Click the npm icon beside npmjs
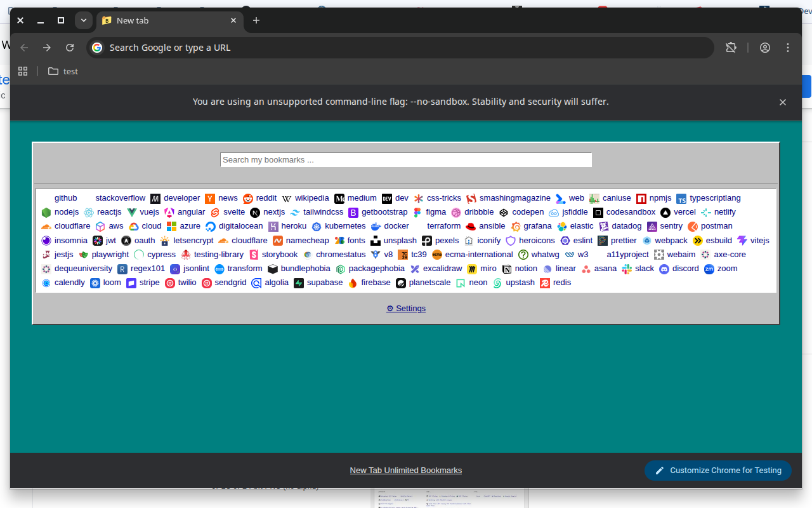Image resolution: width=812 pixels, height=508 pixels. [x=641, y=199]
